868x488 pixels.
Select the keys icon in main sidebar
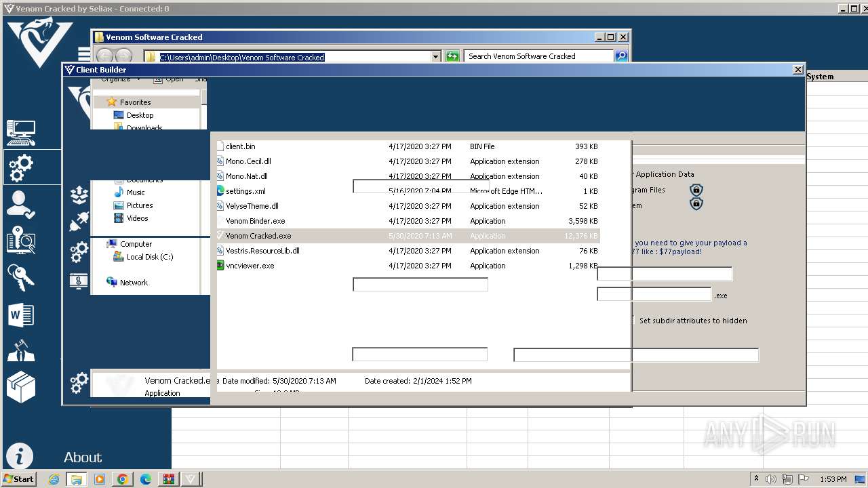click(x=20, y=277)
